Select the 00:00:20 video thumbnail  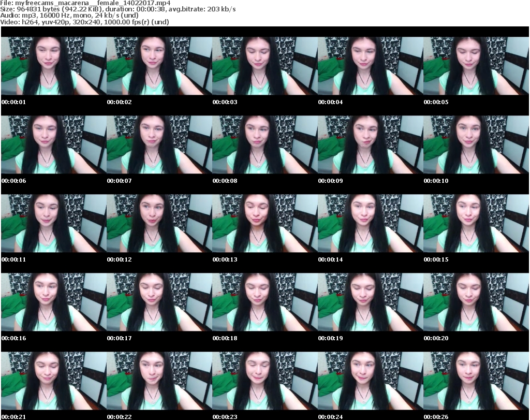476,302
